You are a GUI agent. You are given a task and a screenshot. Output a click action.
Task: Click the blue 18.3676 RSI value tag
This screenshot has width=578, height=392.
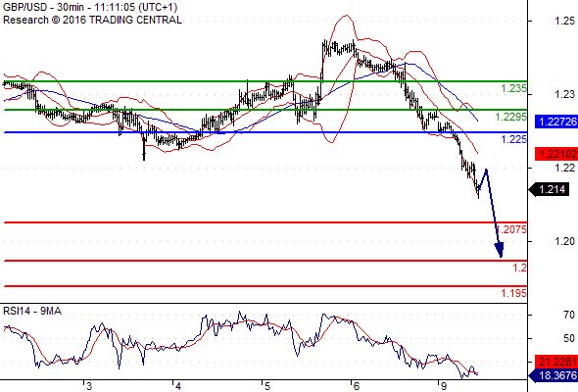[554, 375]
